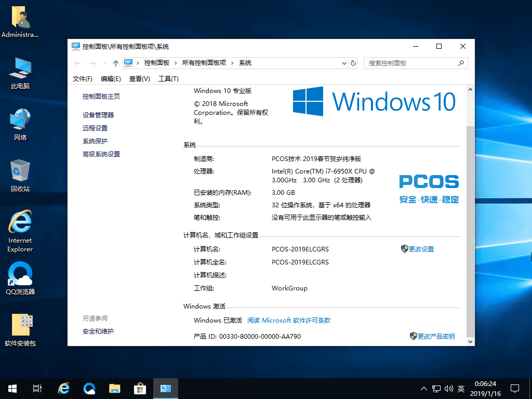Launch QQ browser from the taskbar
Viewport: 532px width, 399px height.
pos(89,389)
